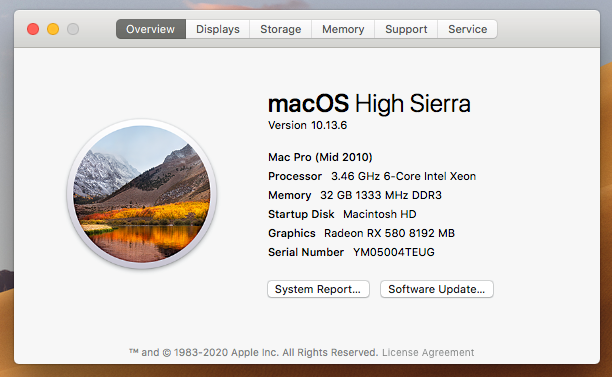Click the Radeon RX 580 graphics text
Image resolution: width=612 pixels, height=377 pixels.
[389, 233]
